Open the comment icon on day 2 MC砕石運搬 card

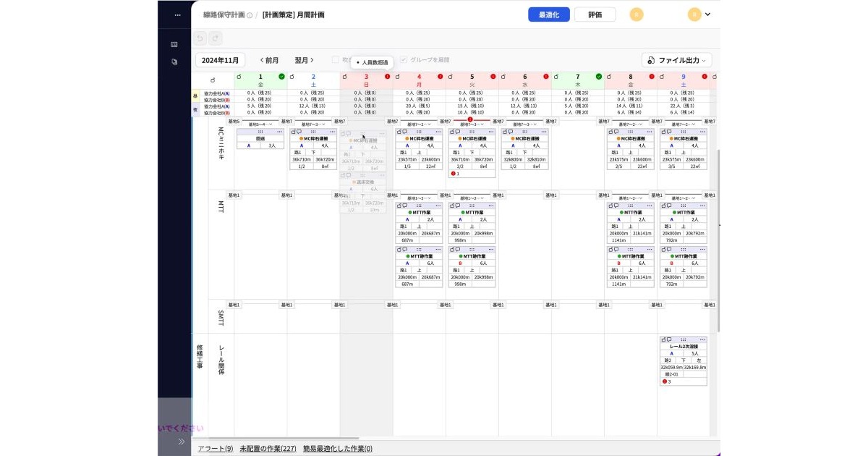coord(299,132)
